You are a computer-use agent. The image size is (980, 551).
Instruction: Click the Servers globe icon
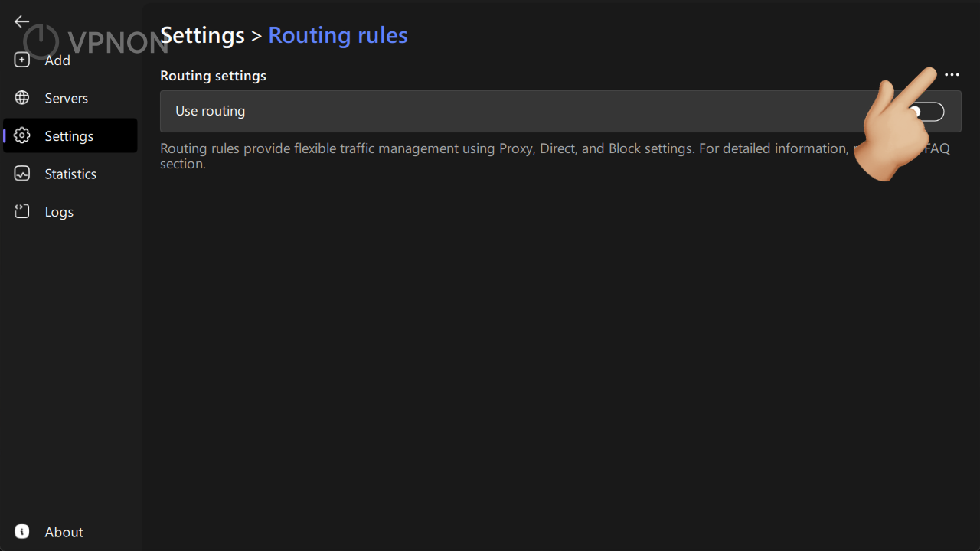(x=22, y=98)
